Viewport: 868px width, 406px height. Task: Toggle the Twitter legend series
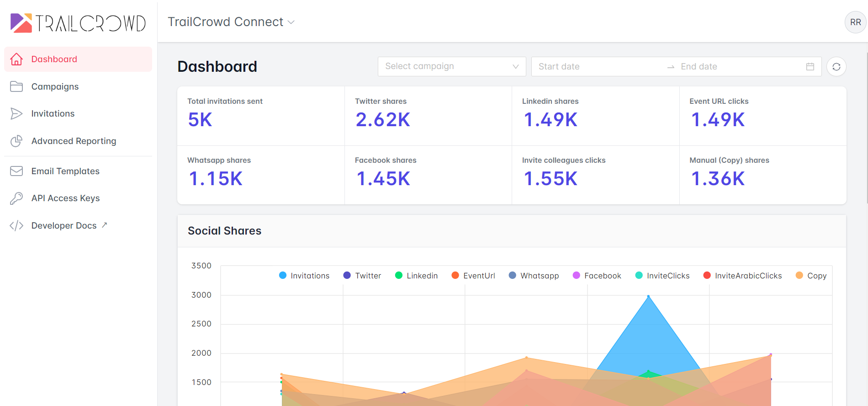[362, 276]
